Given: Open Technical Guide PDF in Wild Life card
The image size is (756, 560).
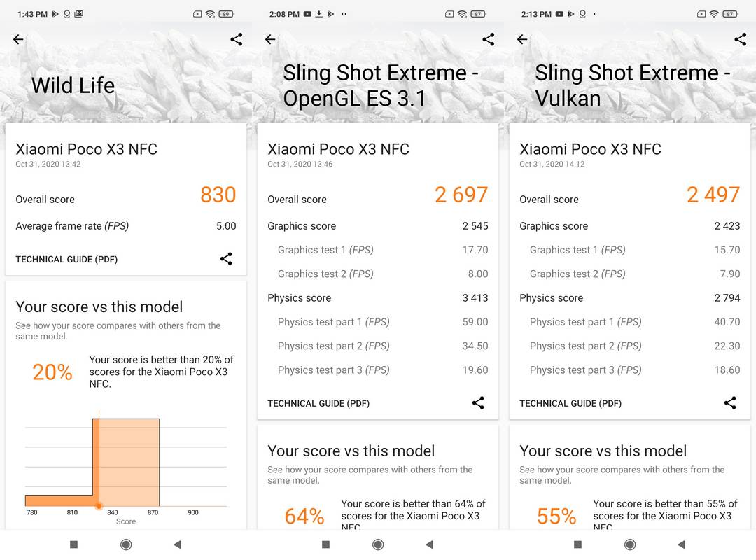Looking at the screenshot, I should (x=66, y=260).
